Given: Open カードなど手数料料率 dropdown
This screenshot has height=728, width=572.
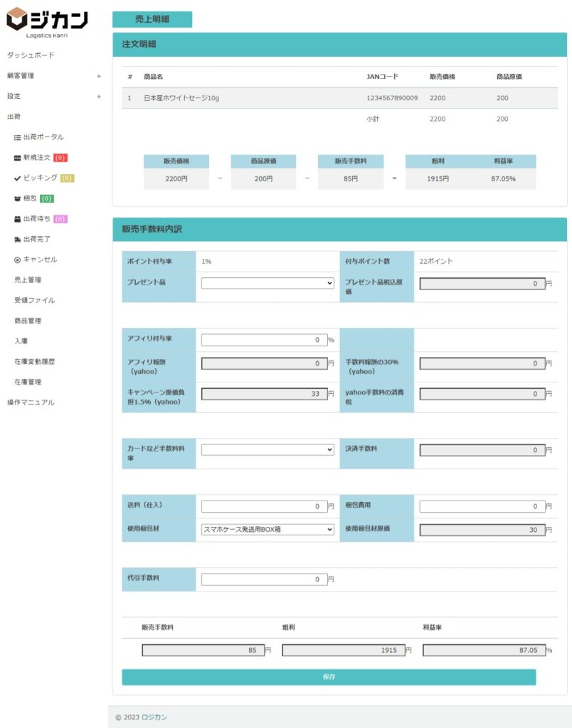Looking at the screenshot, I should pyautogui.click(x=268, y=449).
